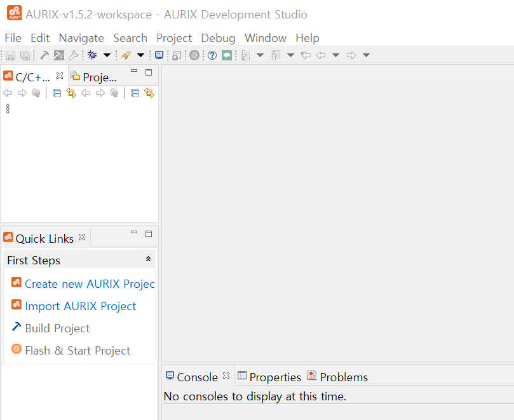Open the Back history dropdown arrow
This screenshot has height=420, width=514.
coord(335,55)
